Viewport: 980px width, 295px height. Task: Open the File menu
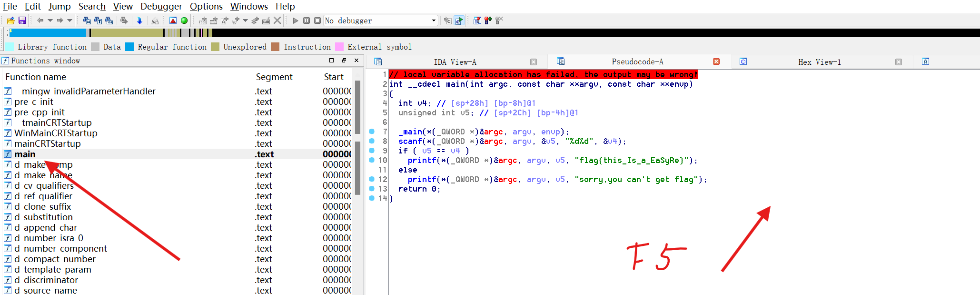[10, 6]
